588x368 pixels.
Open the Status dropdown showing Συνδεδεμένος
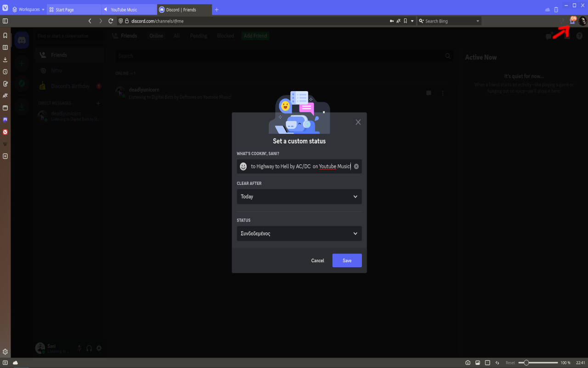click(x=299, y=233)
